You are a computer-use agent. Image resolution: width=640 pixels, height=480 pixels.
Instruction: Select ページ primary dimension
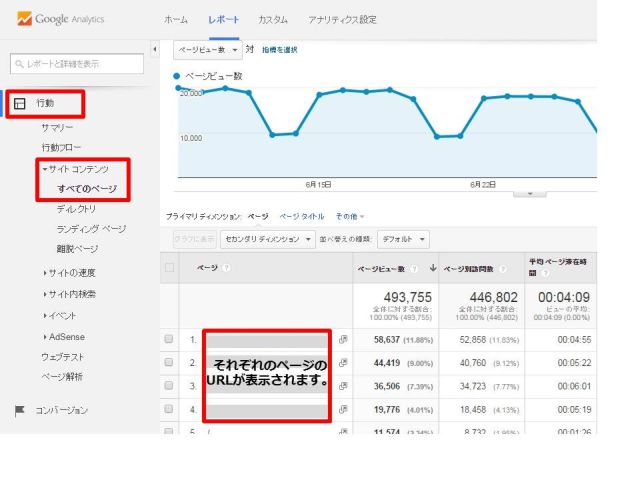(x=258, y=216)
